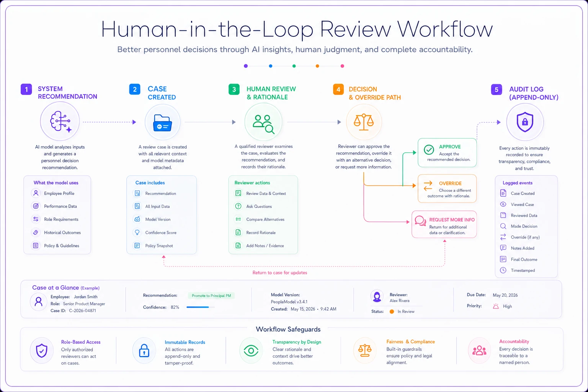
Task: Click the blue Case Created folder icon
Action: coord(163,122)
